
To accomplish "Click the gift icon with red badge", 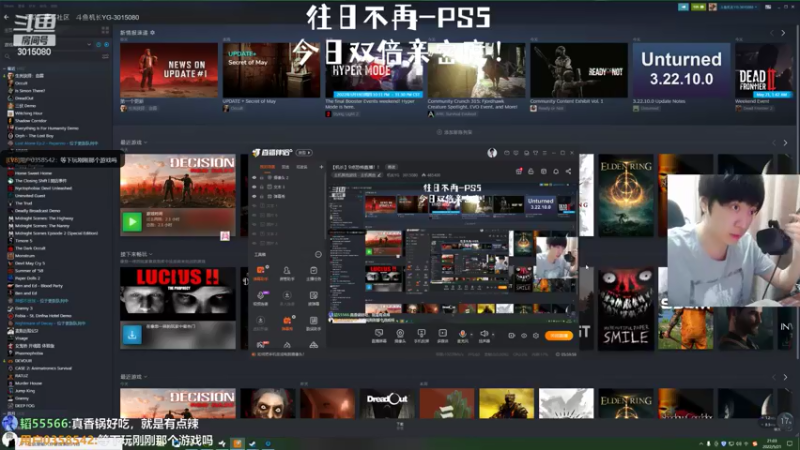I will pos(518,171).
